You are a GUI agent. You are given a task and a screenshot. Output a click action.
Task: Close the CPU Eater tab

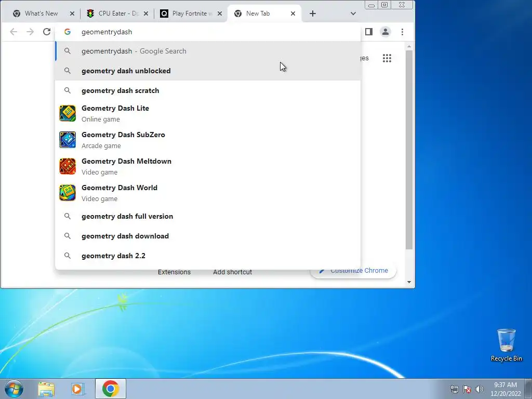tap(146, 14)
